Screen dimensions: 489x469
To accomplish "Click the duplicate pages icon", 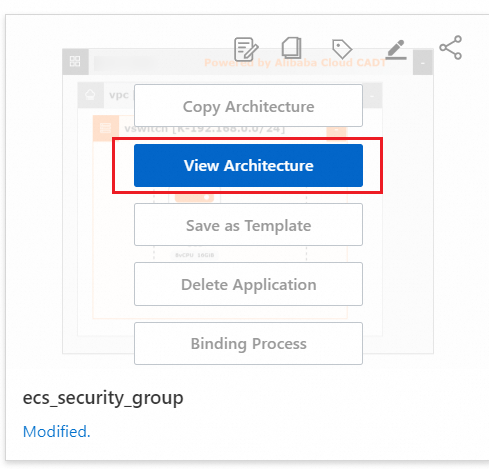I will (x=292, y=48).
